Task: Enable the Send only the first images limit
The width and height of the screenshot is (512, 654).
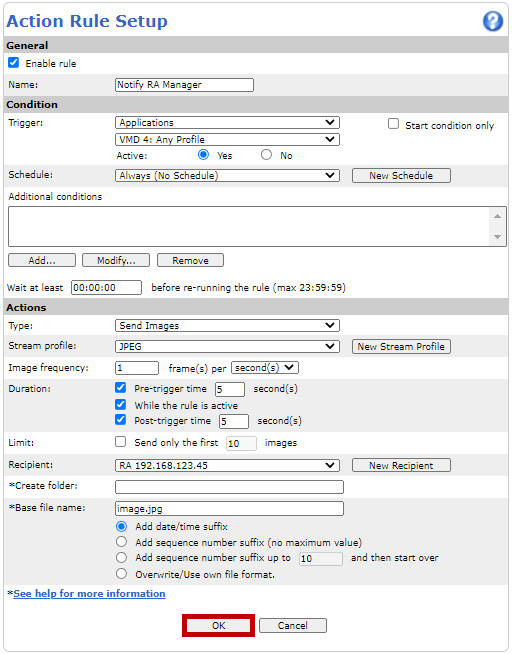Action: pyautogui.click(x=120, y=442)
